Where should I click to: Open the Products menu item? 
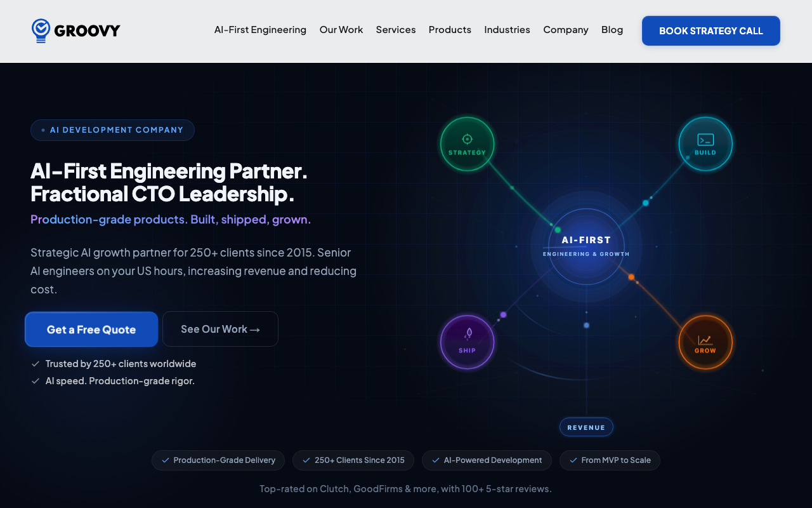click(450, 30)
